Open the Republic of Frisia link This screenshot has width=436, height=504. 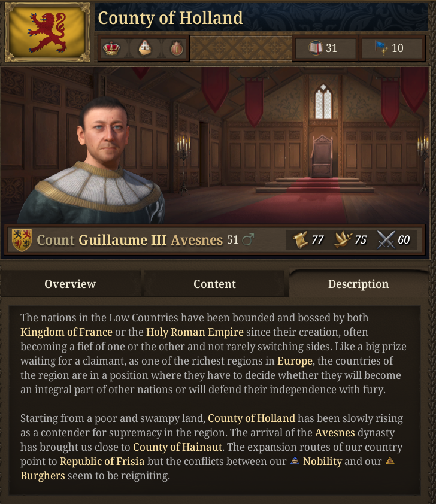[102, 462]
